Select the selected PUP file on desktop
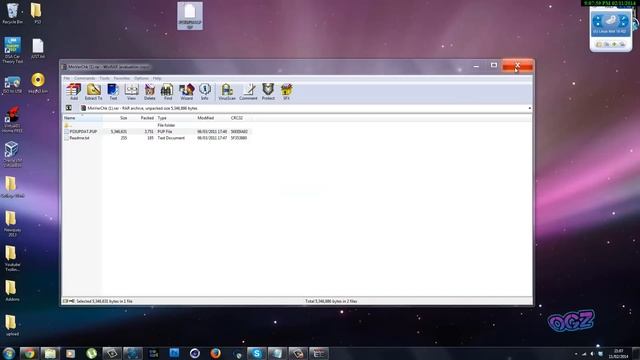 [190, 16]
